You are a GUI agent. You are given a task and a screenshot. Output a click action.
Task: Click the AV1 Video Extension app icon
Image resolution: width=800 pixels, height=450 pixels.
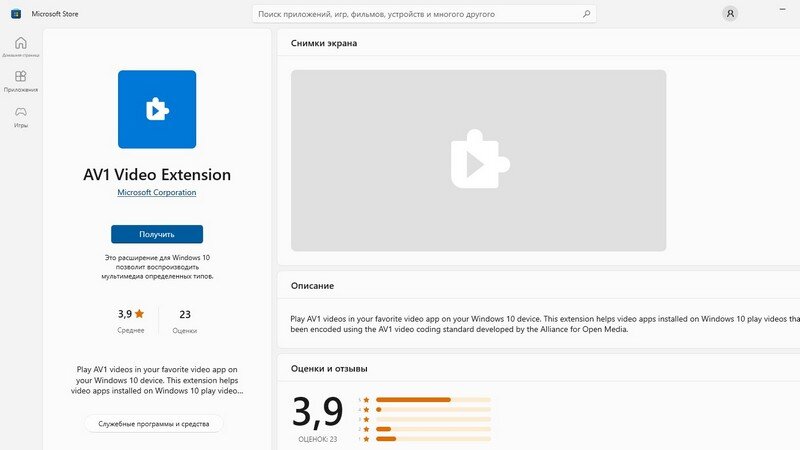pos(157,109)
